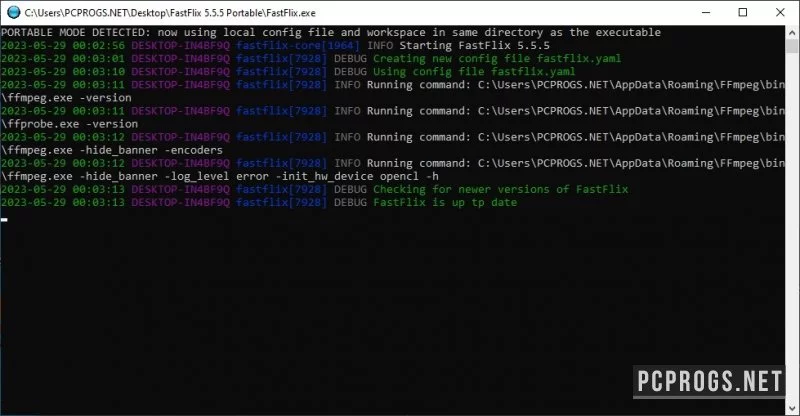Click the scrollbar up arrow

792,32
